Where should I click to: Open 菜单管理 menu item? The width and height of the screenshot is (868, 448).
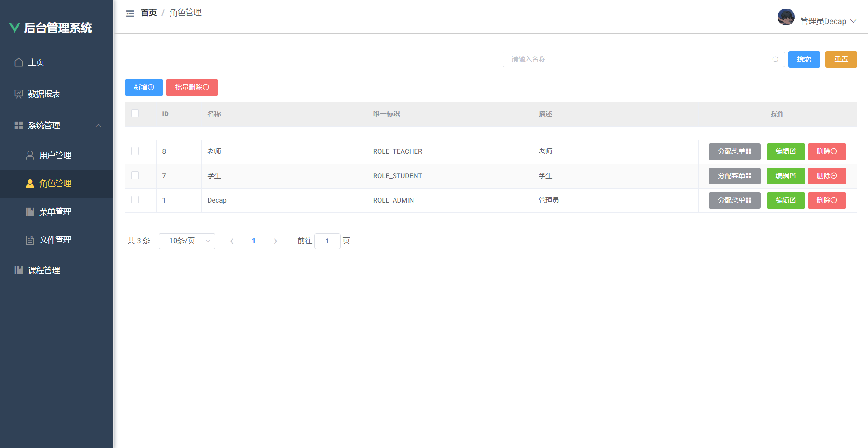(x=57, y=212)
